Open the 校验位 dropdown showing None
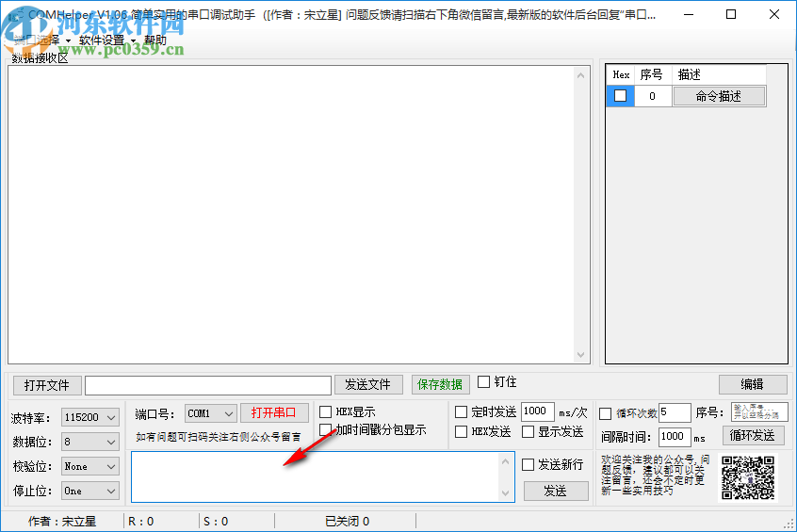The height and width of the screenshot is (532, 797). [89, 466]
